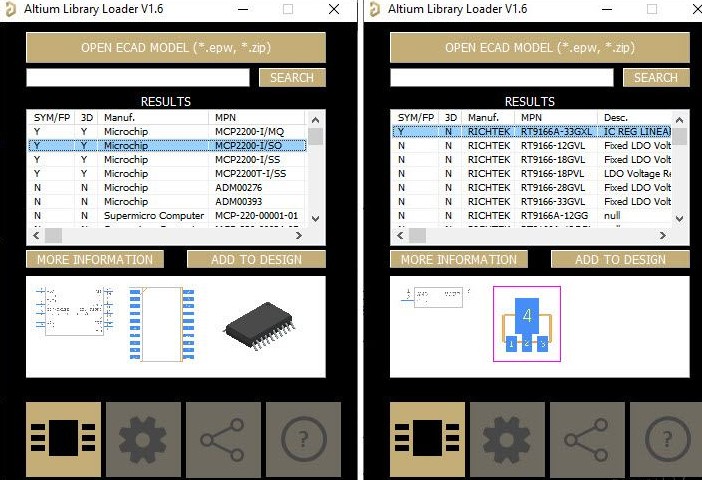Click SEARCH button in left window
Image resolution: width=702 pixels, height=480 pixels.
click(x=292, y=77)
